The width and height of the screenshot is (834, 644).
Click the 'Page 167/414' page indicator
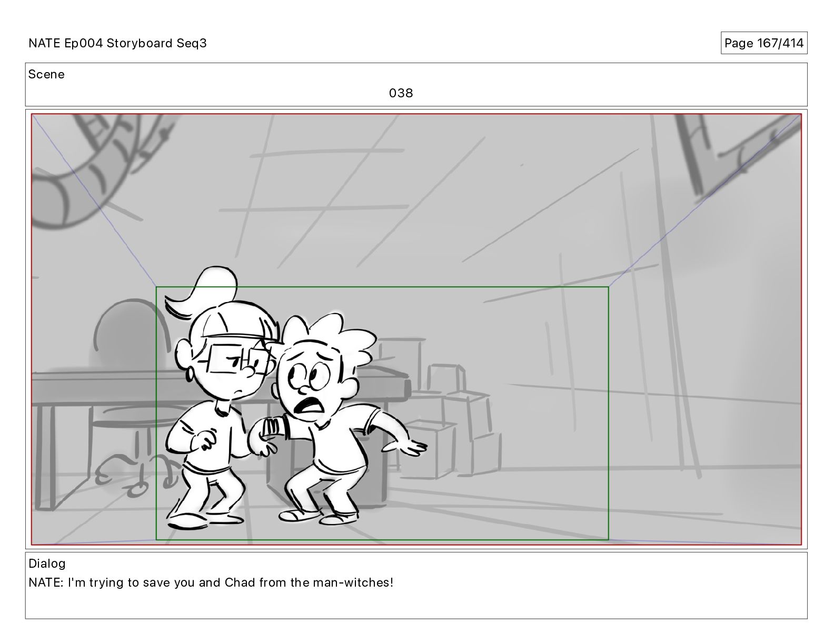(x=764, y=43)
